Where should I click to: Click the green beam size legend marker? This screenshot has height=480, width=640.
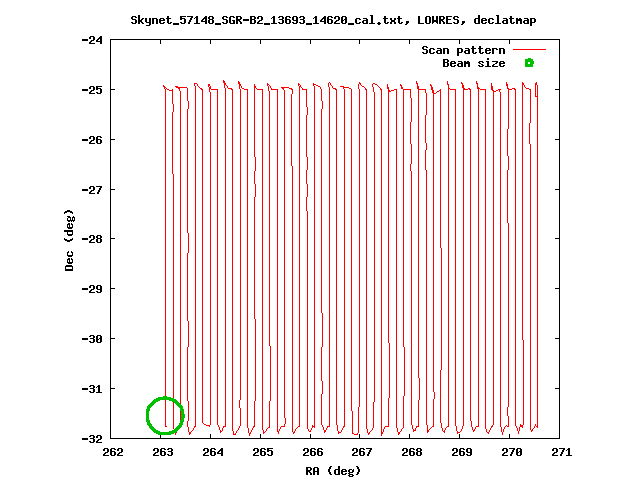click(529, 63)
